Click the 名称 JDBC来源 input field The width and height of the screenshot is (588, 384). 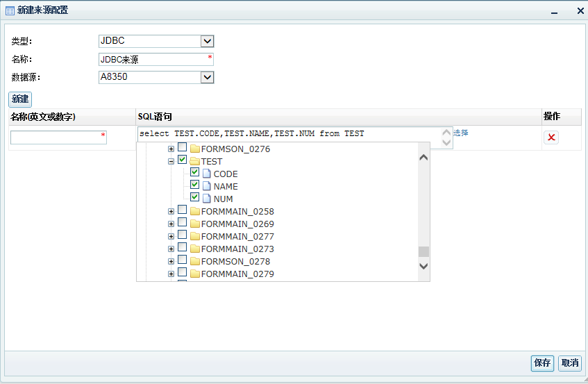(156, 59)
